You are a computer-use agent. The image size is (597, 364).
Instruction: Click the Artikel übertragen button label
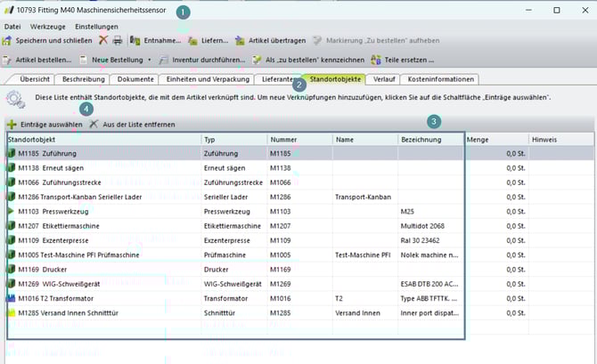point(277,40)
